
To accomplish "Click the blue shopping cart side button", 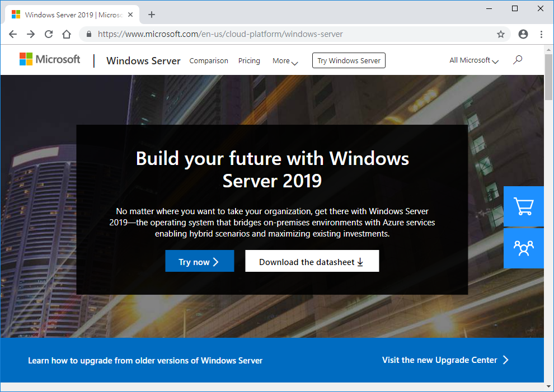I will point(524,206).
